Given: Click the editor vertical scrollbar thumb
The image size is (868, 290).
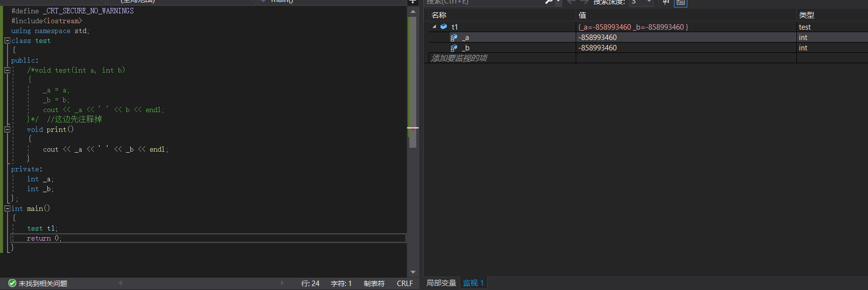Looking at the screenshot, I should coord(413,83).
